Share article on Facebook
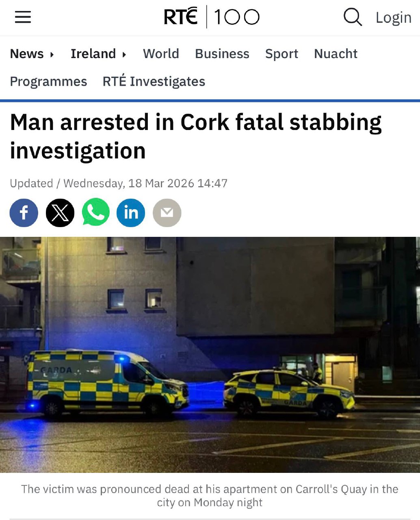The width and height of the screenshot is (420, 520). click(24, 212)
